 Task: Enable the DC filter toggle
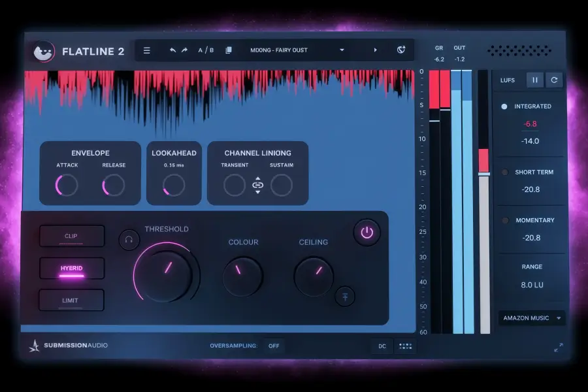(x=382, y=346)
